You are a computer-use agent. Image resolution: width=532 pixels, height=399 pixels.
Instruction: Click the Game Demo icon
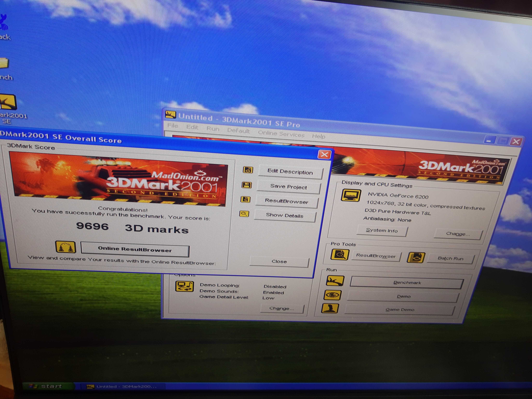click(x=330, y=308)
